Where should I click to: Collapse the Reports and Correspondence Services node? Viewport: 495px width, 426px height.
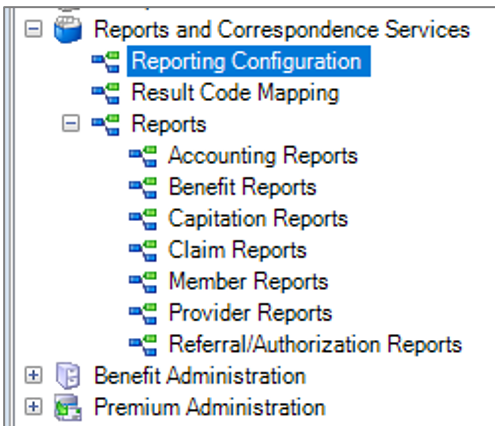click(33, 29)
